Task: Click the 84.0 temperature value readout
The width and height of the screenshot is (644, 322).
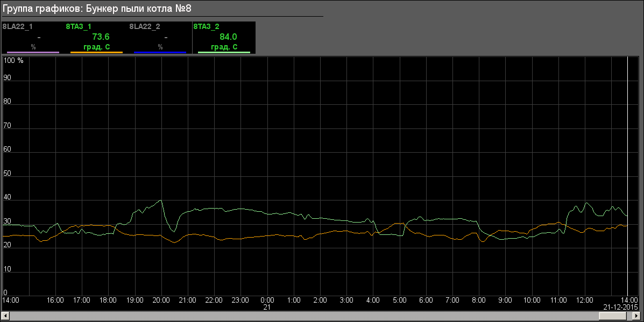Action: [228, 37]
